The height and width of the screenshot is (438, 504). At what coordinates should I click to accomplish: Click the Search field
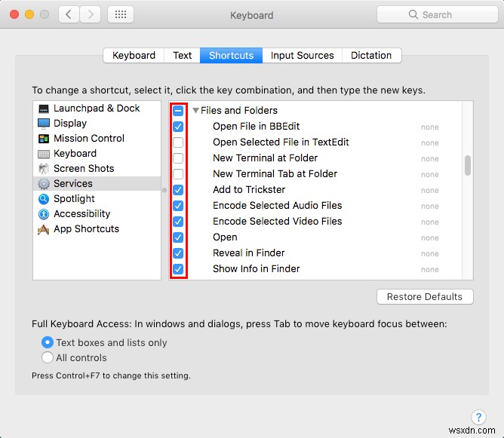click(437, 14)
